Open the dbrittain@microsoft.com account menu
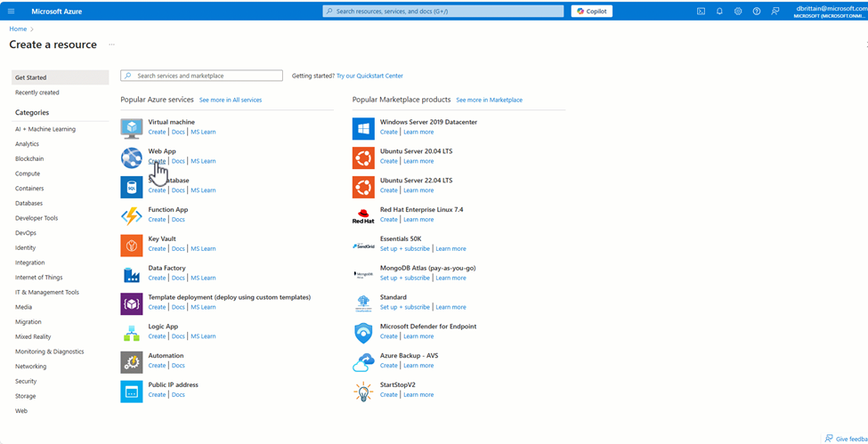 point(831,12)
